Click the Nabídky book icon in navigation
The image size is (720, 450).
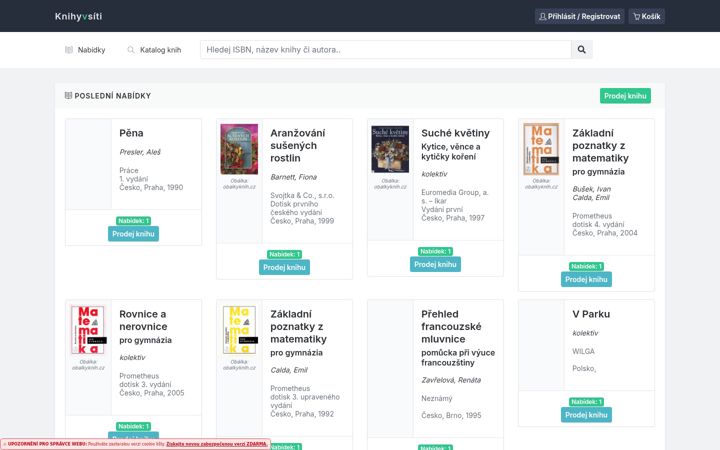tap(69, 50)
